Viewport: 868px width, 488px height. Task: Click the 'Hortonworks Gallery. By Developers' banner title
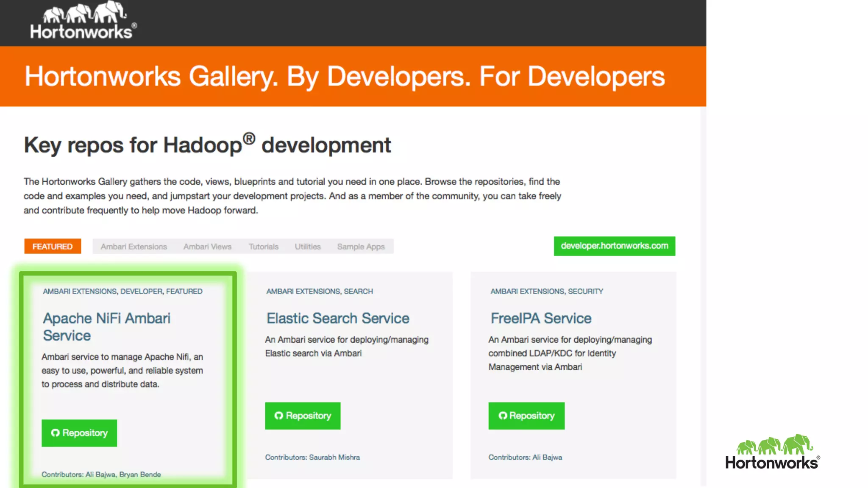pos(345,77)
